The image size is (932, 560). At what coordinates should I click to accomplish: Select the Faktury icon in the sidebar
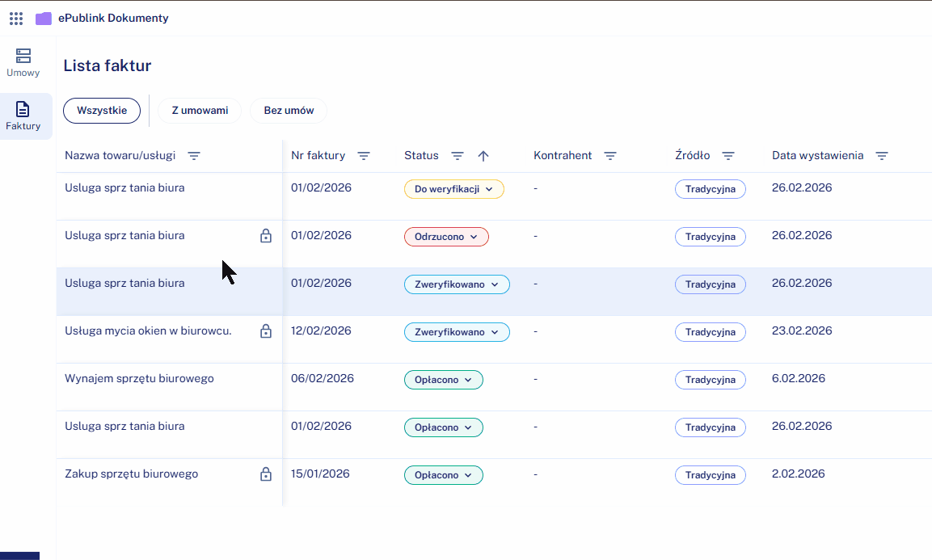click(x=23, y=115)
